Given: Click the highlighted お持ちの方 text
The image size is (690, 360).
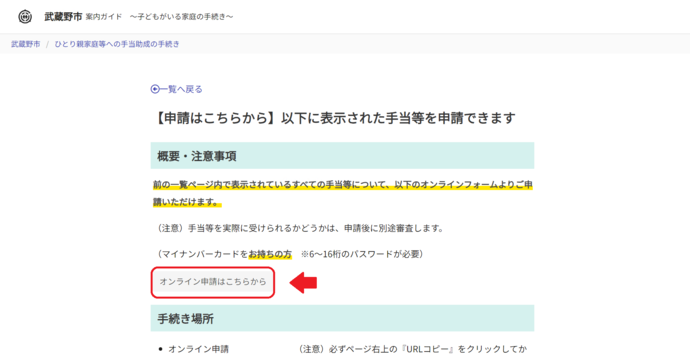Looking at the screenshot, I should click(x=270, y=254).
